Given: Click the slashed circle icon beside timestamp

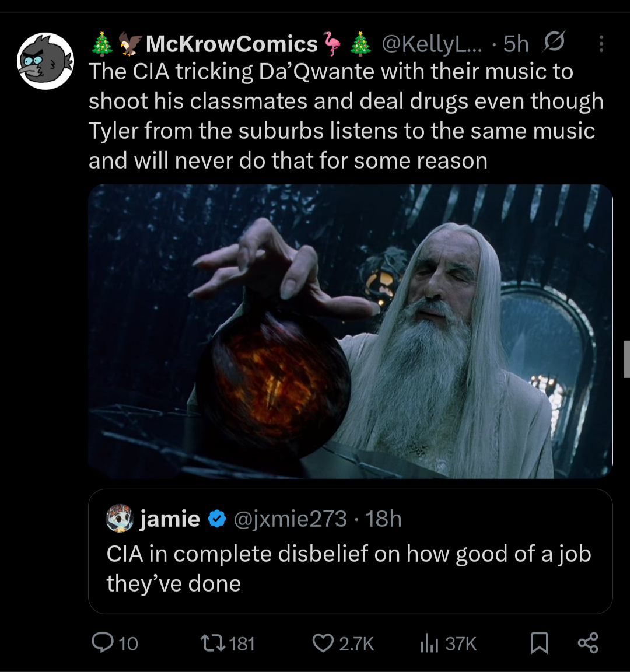Looking at the screenshot, I should coord(553,44).
